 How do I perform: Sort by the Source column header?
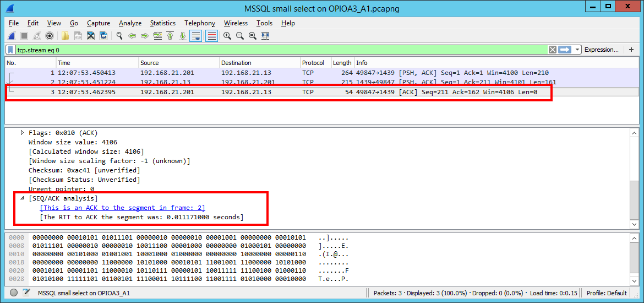tap(179, 63)
